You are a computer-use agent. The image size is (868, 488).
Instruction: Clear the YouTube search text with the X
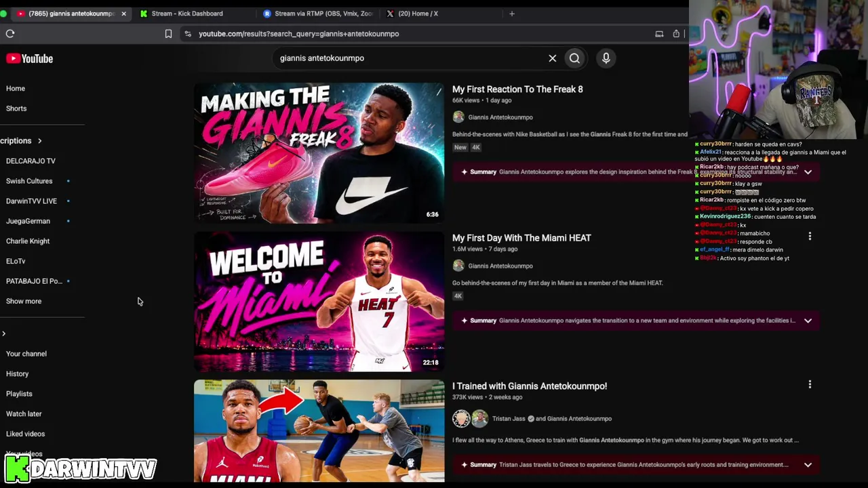[553, 58]
